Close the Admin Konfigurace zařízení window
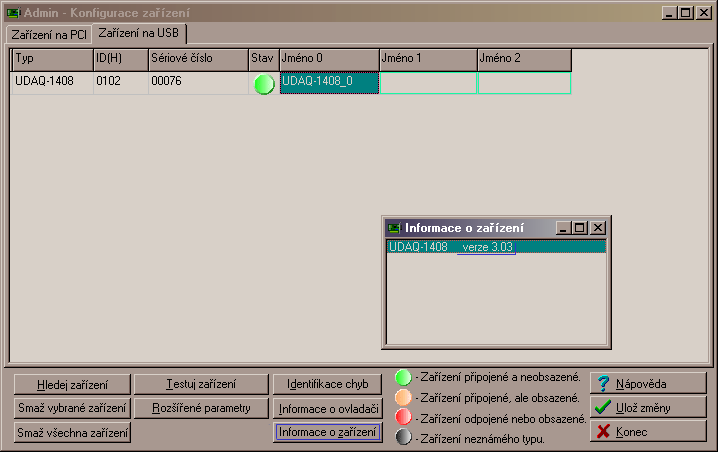This screenshot has height=452, width=718. pyautogui.click(x=703, y=13)
